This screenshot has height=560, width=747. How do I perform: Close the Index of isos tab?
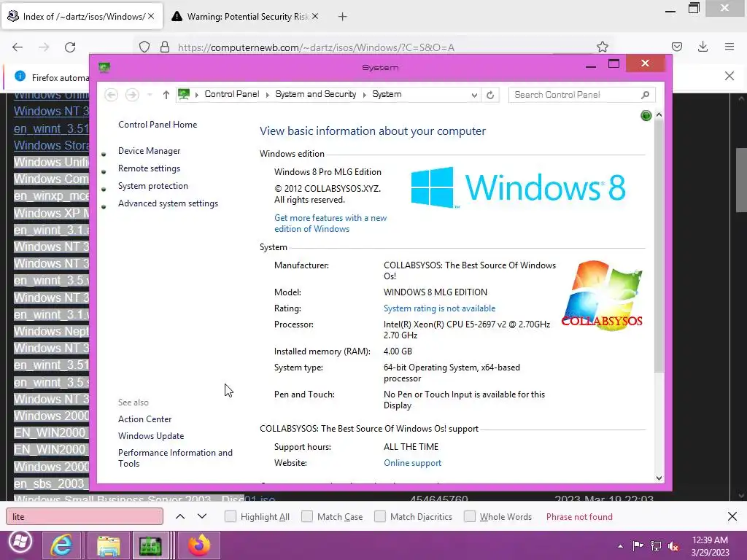[151, 16]
